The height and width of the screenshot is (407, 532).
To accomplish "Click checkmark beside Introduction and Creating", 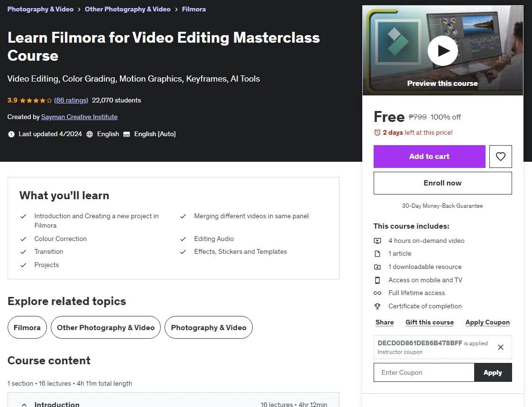I will click(x=23, y=216).
